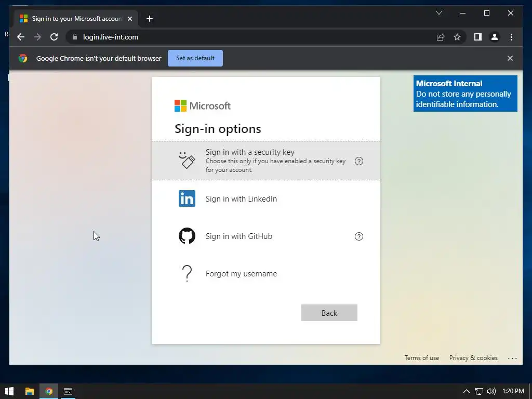The image size is (532, 399).
Task: Bookmark this tab with the star icon
Action: click(x=457, y=37)
